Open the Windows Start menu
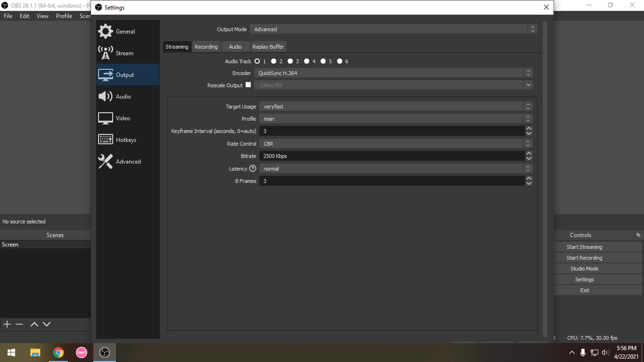The image size is (644, 362). [x=11, y=352]
